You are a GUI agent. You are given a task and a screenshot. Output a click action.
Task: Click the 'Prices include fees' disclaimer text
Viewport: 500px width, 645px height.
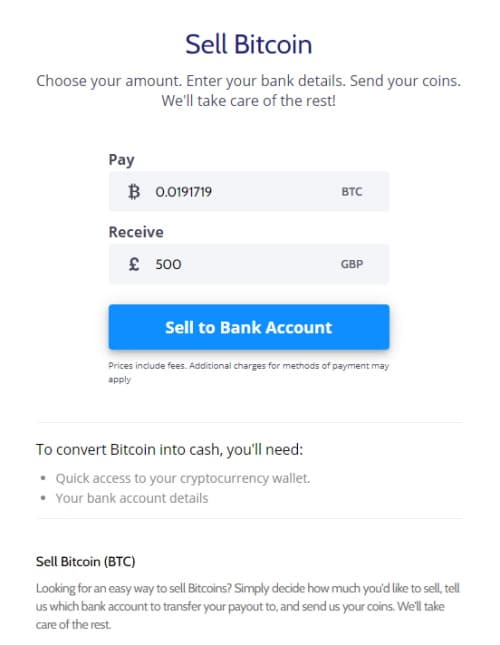[248, 372]
